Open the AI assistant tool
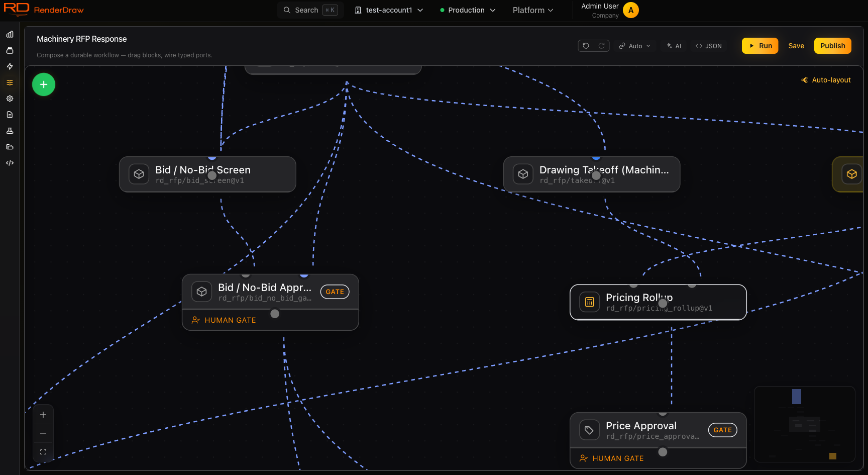 pyautogui.click(x=674, y=46)
